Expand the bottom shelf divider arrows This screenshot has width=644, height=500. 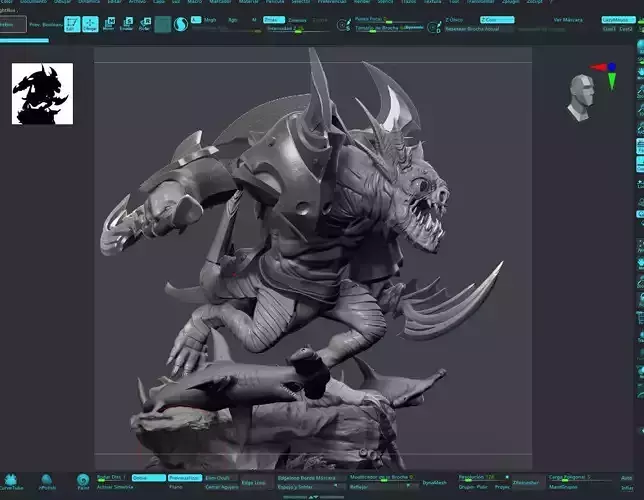point(313,497)
